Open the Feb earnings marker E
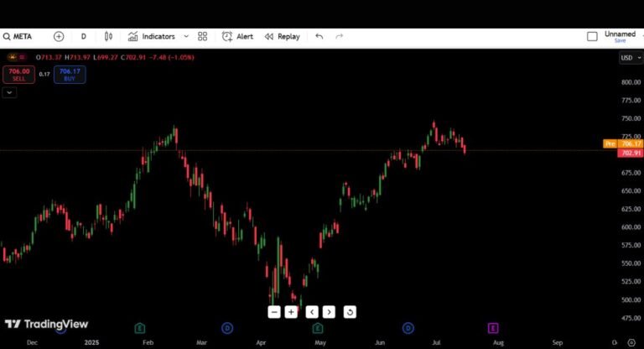This screenshot has width=644, height=349. point(140,328)
